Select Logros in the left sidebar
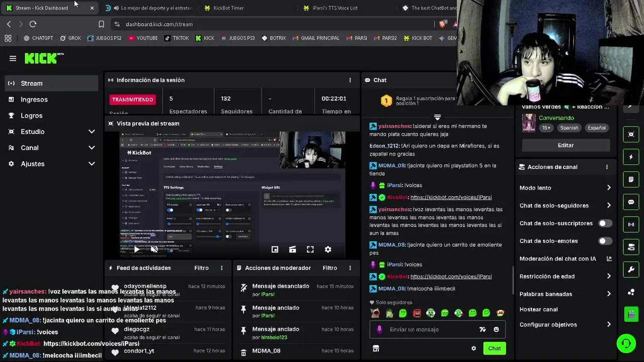 [x=51, y=116]
